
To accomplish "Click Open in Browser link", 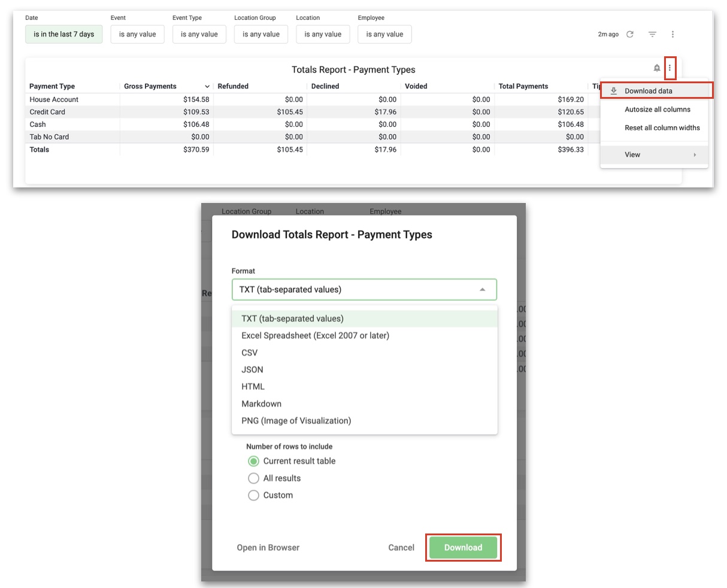I will [x=268, y=548].
